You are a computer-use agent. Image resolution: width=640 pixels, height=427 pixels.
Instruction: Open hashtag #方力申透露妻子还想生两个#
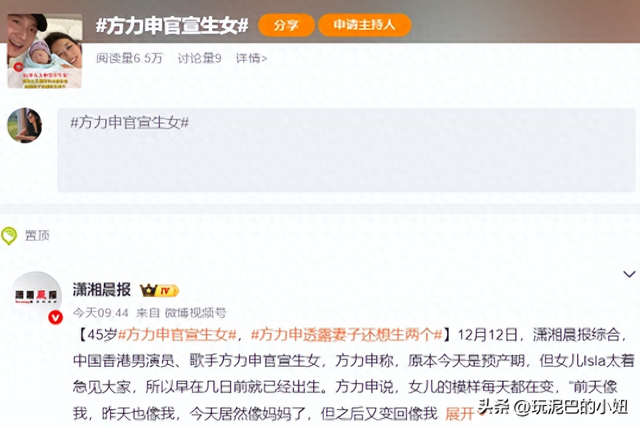click(347, 335)
